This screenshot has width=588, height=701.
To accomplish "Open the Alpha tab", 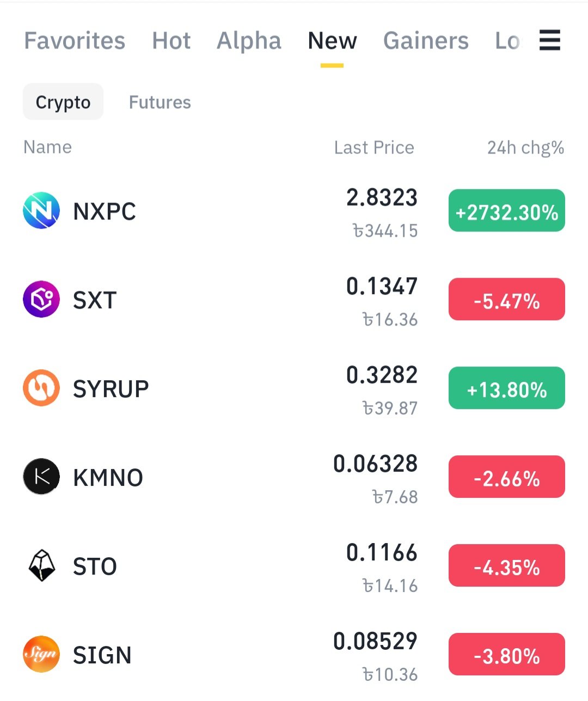I will click(x=249, y=41).
